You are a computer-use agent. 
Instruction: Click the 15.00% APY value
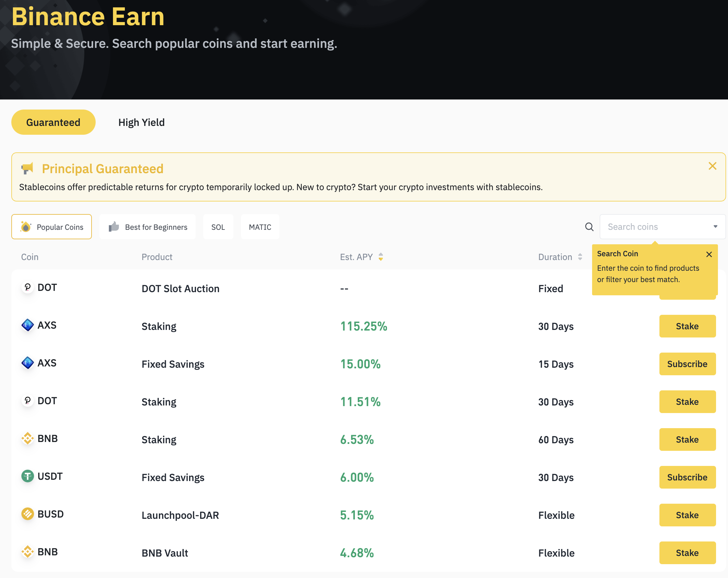pyautogui.click(x=360, y=364)
